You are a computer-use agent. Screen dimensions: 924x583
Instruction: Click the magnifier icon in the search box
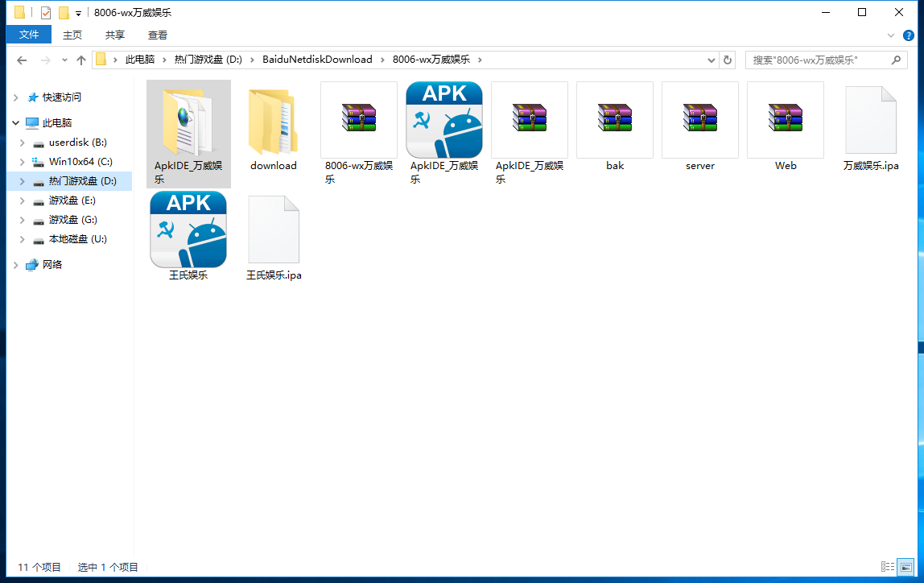click(897, 60)
